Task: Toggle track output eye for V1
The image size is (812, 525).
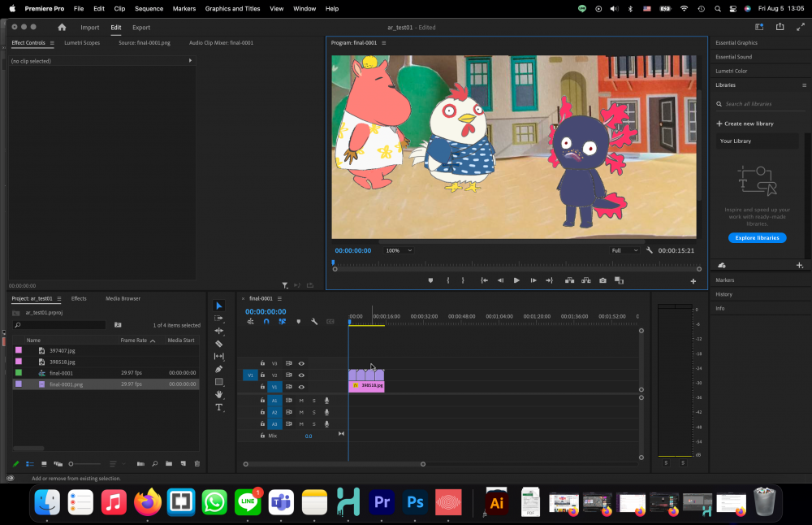Action: (301, 387)
